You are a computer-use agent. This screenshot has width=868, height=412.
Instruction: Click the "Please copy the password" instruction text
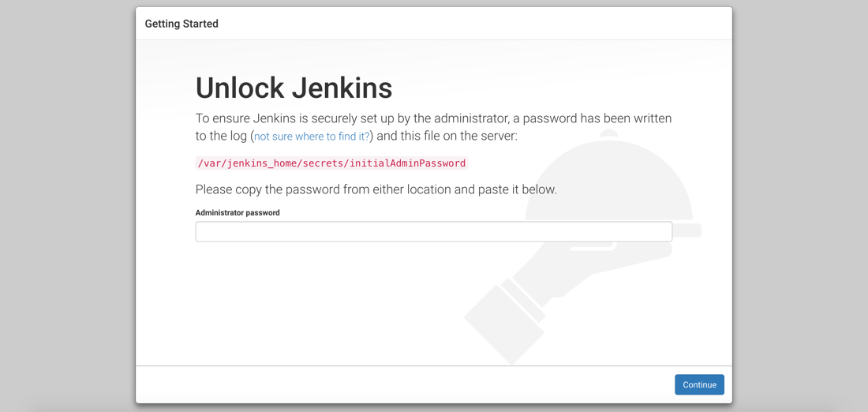tap(376, 189)
